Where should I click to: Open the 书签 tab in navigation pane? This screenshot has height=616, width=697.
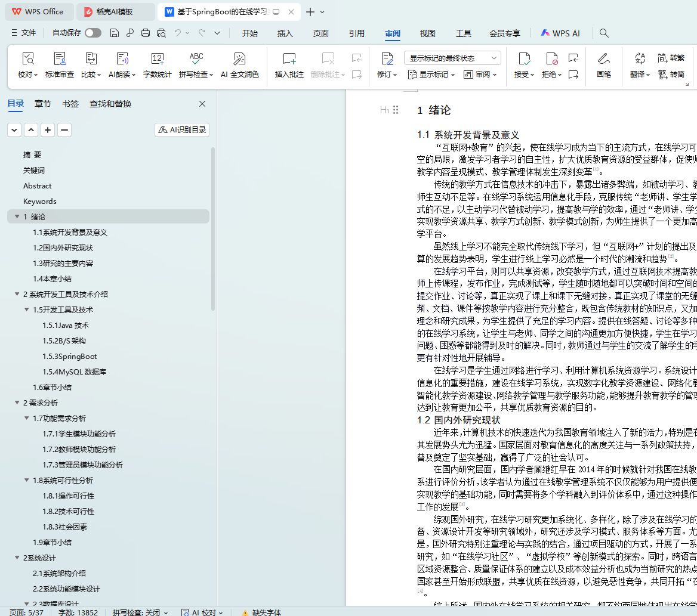click(70, 104)
